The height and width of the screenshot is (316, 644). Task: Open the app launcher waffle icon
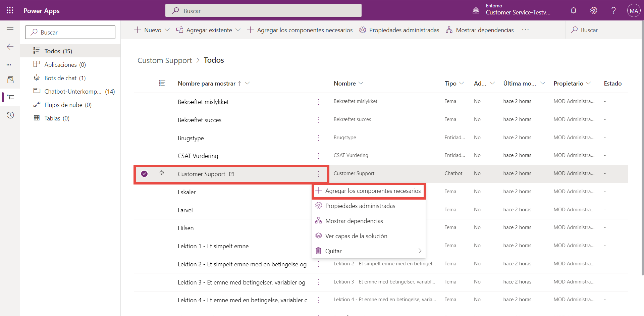point(10,10)
